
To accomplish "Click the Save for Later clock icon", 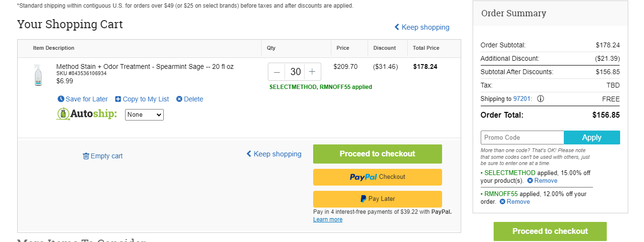I will 61,99.
